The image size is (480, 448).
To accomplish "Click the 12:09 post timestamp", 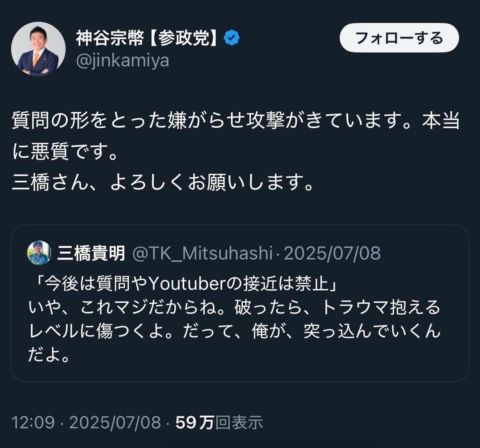I will point(33,422).
